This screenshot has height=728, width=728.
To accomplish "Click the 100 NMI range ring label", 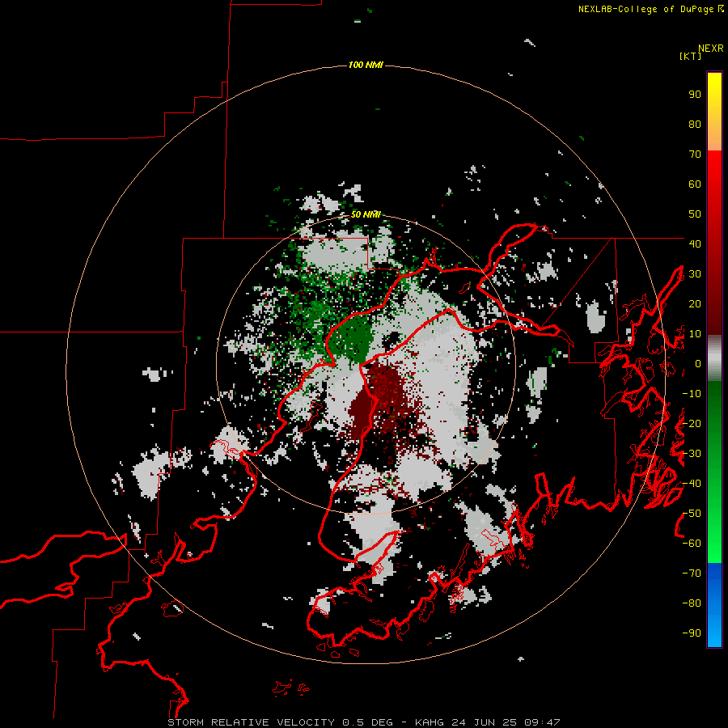I will click(x=366, y=65).
